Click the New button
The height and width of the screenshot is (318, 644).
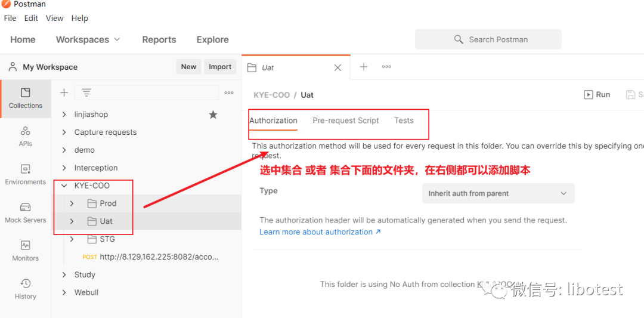point(188,67)
